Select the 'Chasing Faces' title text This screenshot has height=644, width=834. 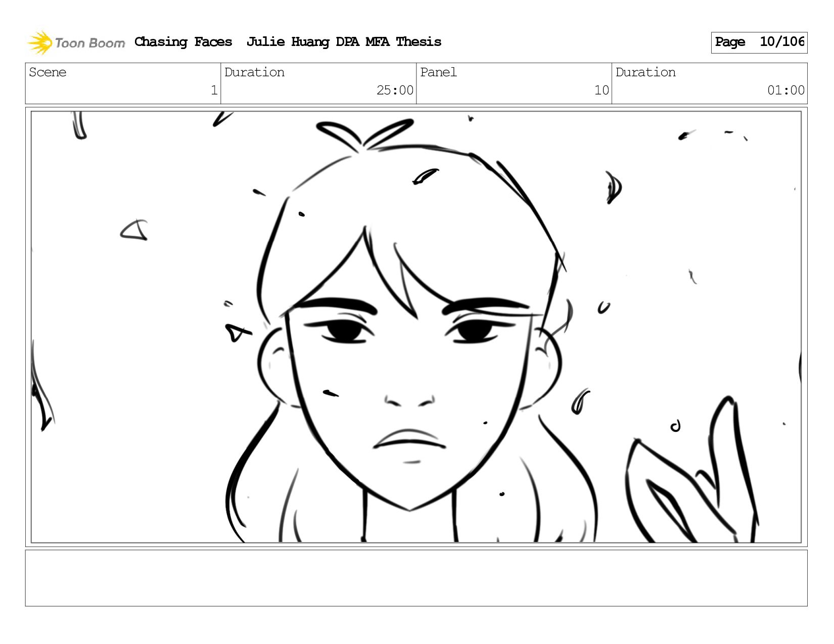point(183,42)
